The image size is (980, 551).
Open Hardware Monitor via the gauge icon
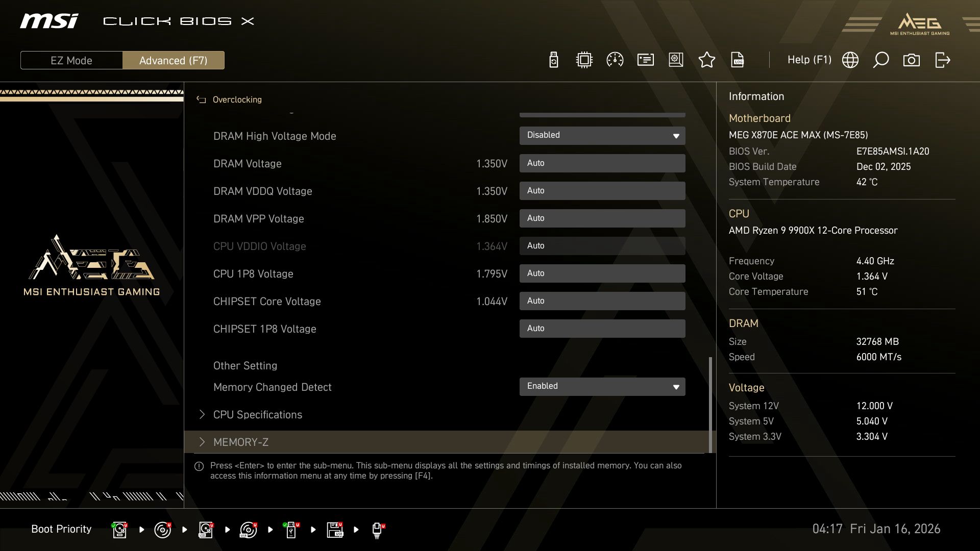click(x=615, y=60)
